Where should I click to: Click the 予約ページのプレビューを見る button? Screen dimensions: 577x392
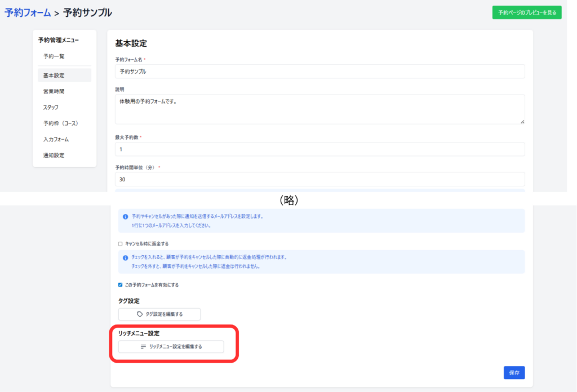point(526,12)
